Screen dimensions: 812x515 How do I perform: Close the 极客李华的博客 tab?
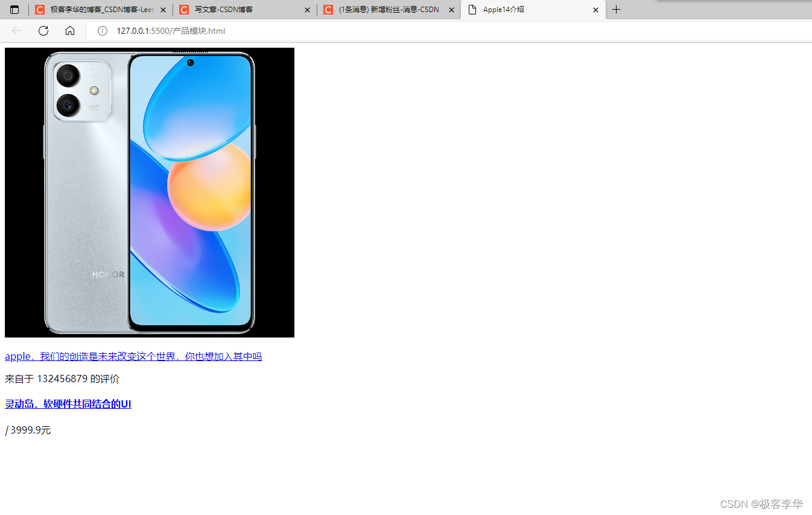point(163,10)
